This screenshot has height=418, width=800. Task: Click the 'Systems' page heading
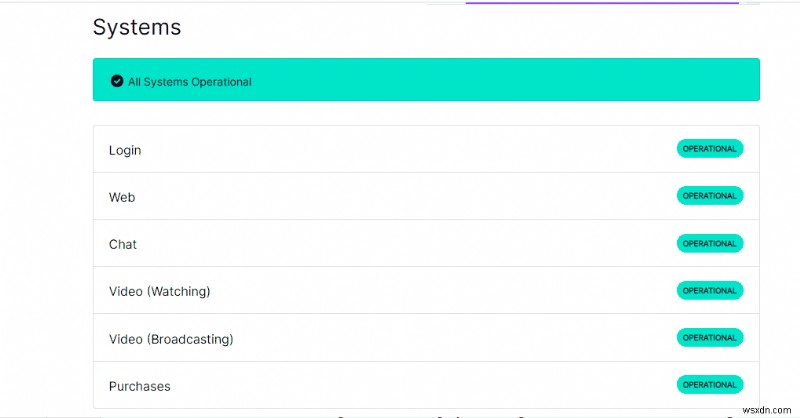tap(137, 28)
